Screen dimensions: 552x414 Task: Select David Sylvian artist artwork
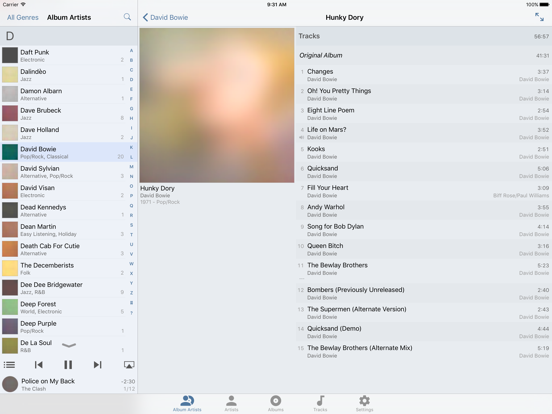coord(10,171)
